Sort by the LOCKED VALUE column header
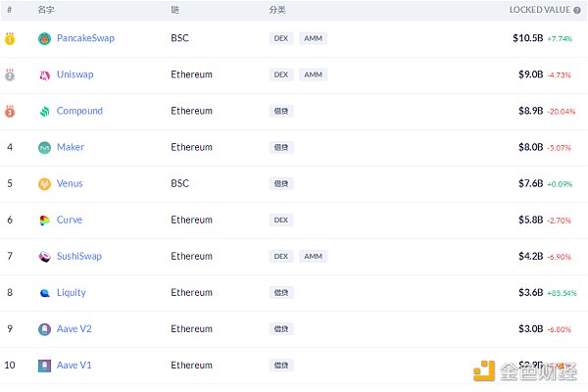 pos(539,10)
